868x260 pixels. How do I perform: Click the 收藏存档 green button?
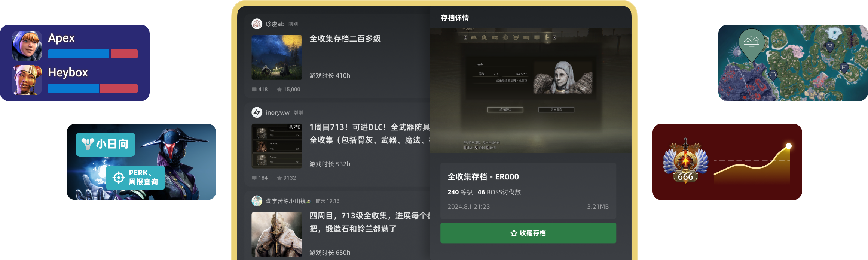click(x=528, y=233)
